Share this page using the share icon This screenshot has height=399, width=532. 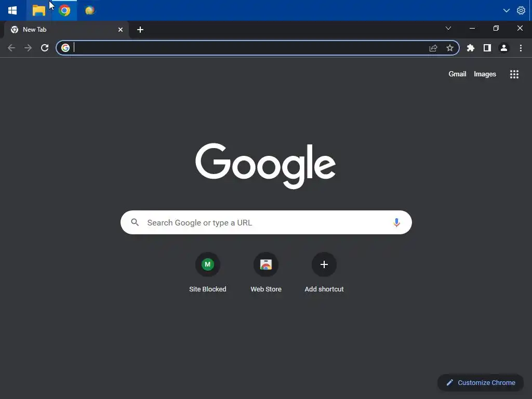[x=433, y=48]
